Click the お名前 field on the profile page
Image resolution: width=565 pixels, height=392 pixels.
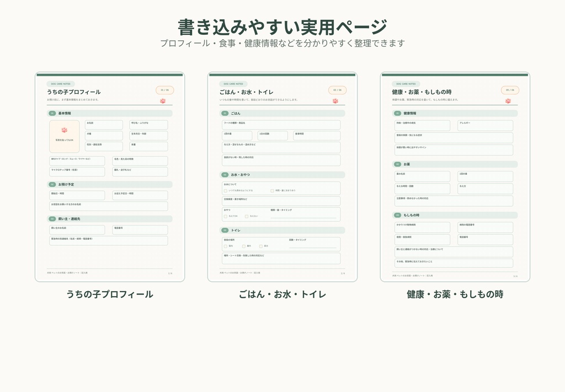[x=104, y=125]
